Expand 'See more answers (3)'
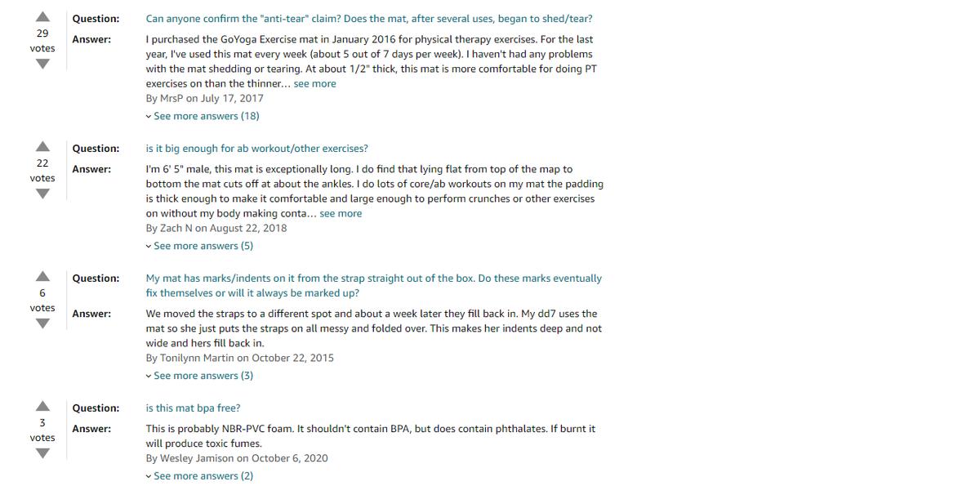The height and width of the screenshot is (486, 980). (203, 376)
